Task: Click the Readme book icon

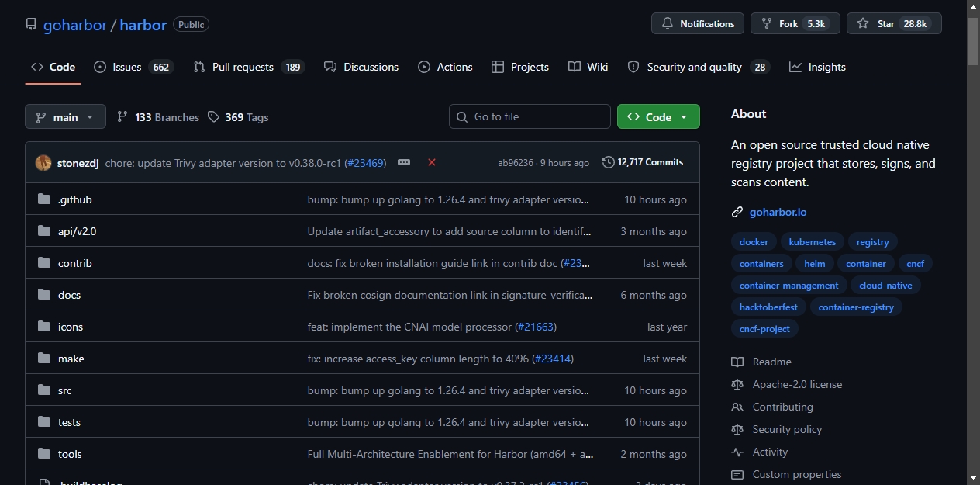Action: [737, 362]
